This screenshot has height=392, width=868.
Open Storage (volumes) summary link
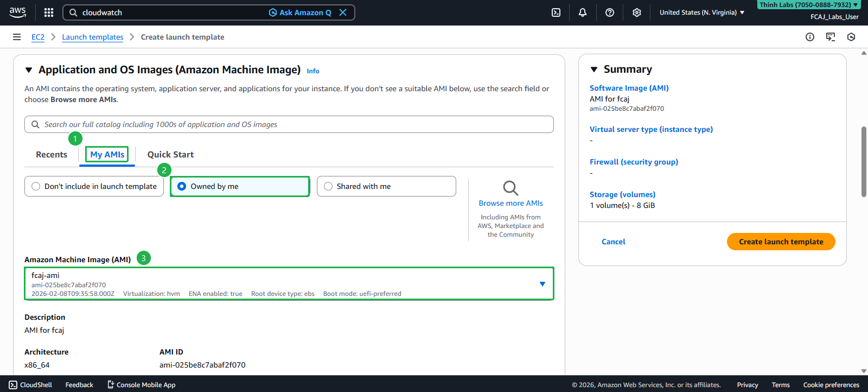pyautogui.click(x=623, y=194)
